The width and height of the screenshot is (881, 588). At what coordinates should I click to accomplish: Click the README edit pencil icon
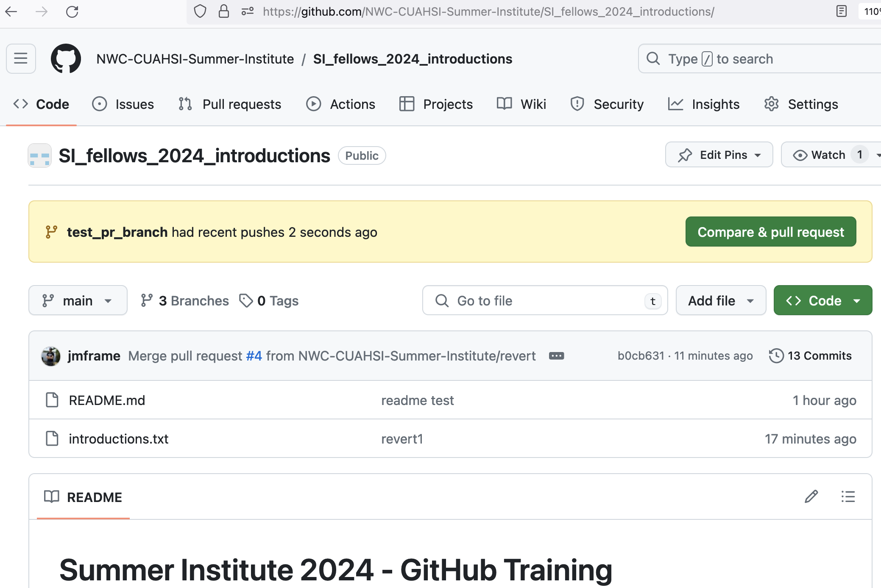[x=811, y=497]
